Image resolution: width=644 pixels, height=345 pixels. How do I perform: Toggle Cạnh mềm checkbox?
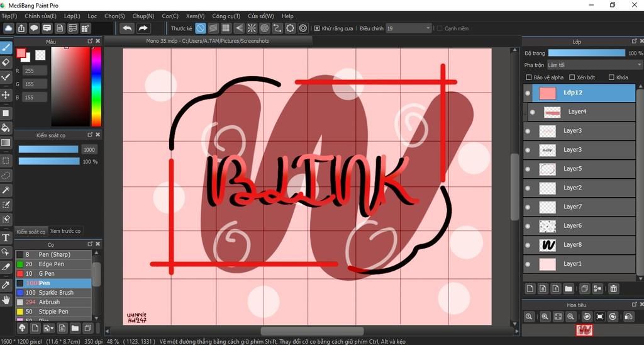point(440,28)
